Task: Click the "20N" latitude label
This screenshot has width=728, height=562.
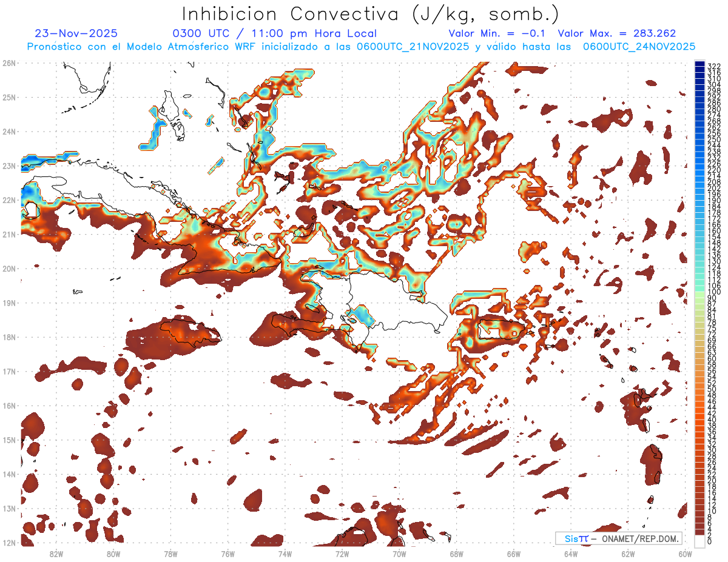Action: tap(8, 268)
